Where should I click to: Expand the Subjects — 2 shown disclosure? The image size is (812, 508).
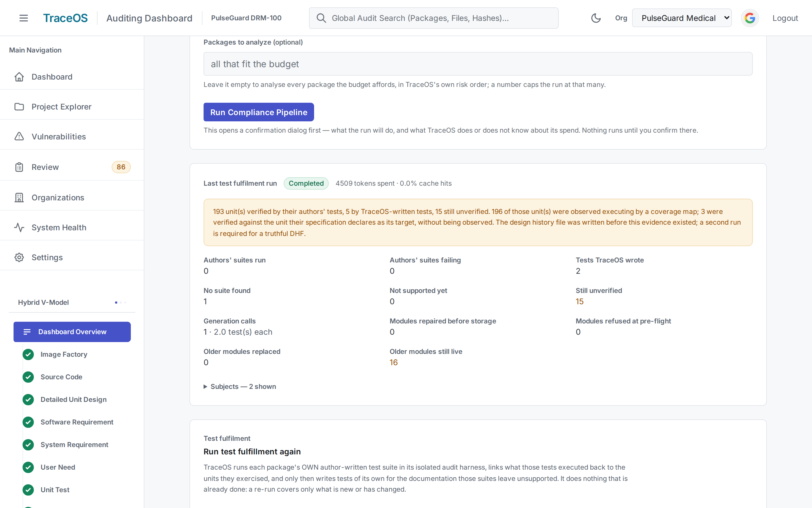point(240,386)
